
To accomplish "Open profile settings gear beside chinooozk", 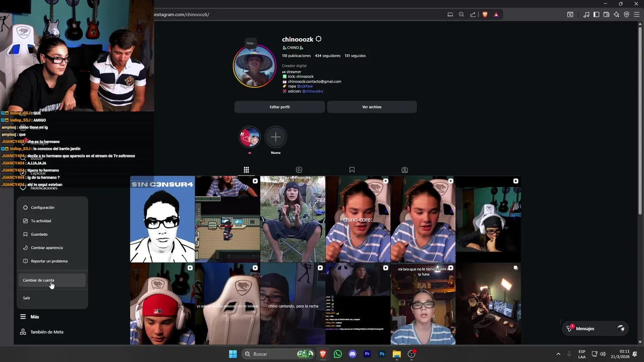I will point(318,39).
